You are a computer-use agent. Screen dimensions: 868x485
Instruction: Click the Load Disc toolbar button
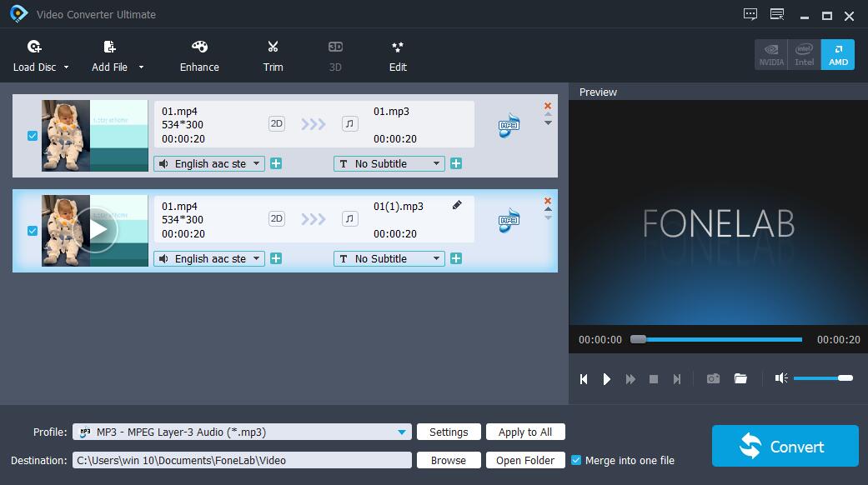(34, 56)
